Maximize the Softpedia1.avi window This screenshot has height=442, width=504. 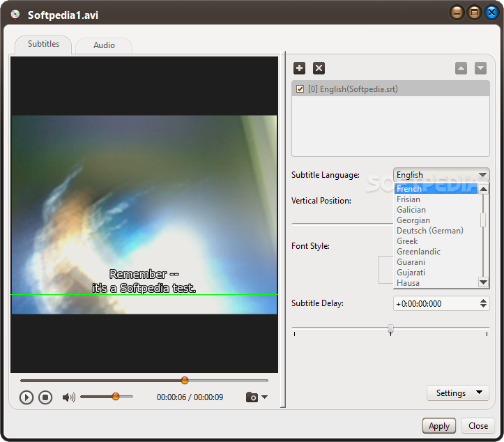point(474,13)
